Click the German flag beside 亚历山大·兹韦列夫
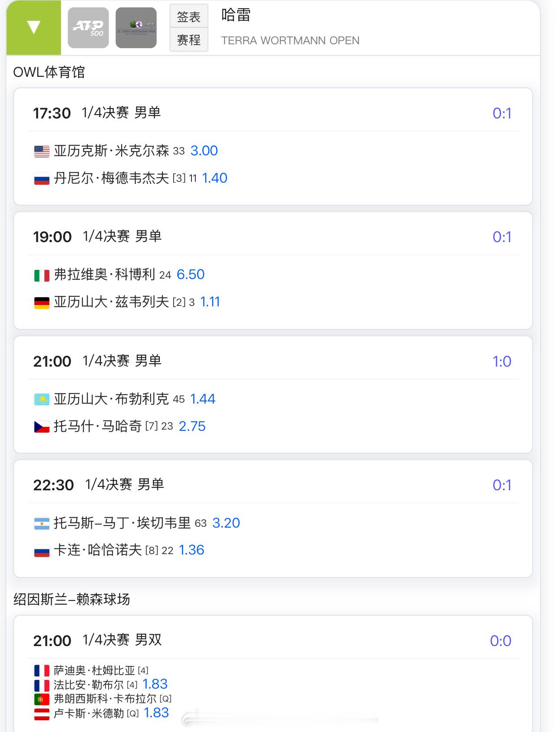Screen dimensions: 560x732 [42, 303]
